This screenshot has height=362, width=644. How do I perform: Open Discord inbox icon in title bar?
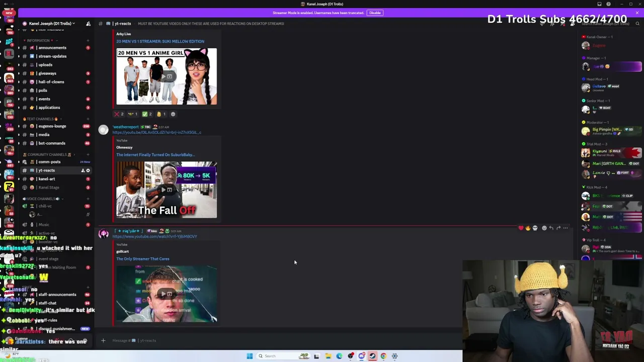click(599, 4)
